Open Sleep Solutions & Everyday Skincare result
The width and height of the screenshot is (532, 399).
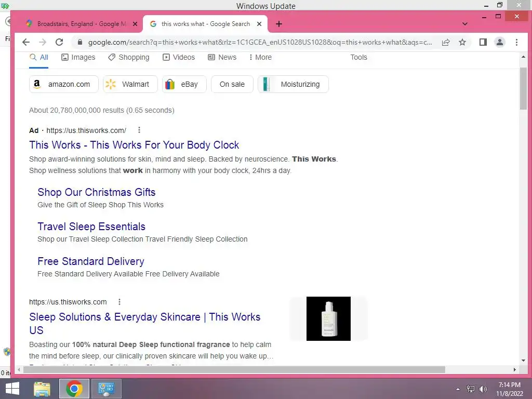pyautogui.click(x=145, y=323)
